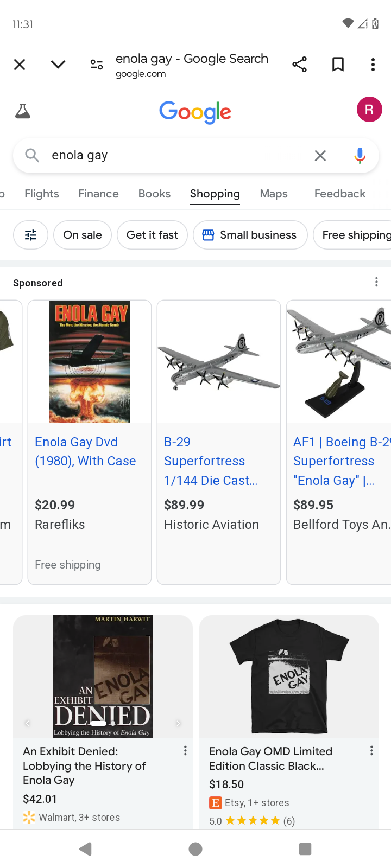Open the Enola Gay Dvd (1980) link

tap(85, 451)
